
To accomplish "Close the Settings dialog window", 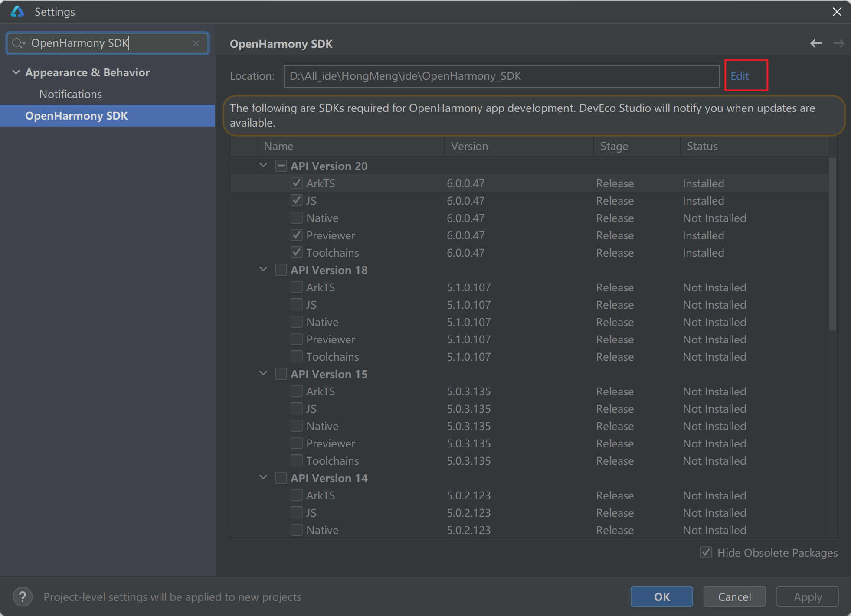I will click(x=837, y=12).
